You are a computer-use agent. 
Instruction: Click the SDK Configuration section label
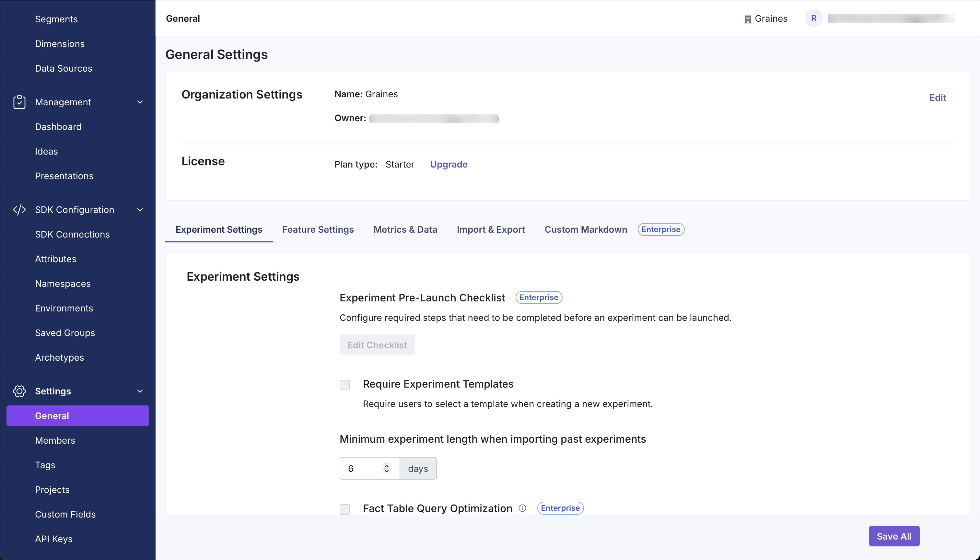coord(75,210)
